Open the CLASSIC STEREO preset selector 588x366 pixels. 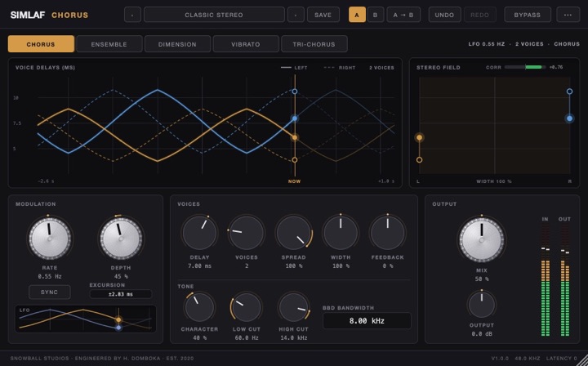tap(214, 15)
